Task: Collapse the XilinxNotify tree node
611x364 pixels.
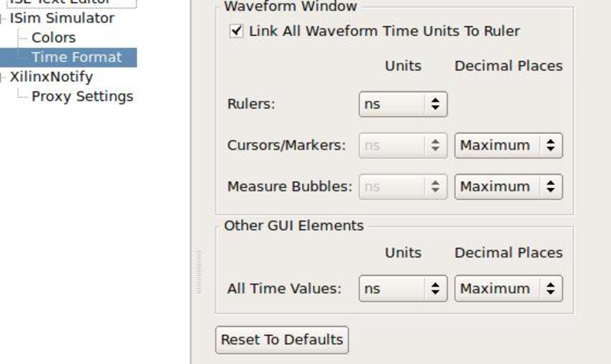Action: (x=1, y=78)
